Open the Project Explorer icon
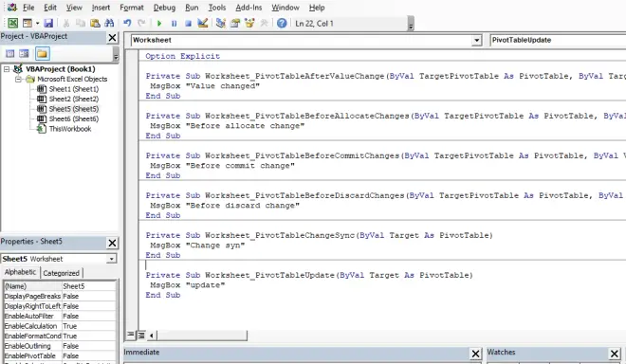The height and width of the screenshot is (364, 626). point(220,23)
